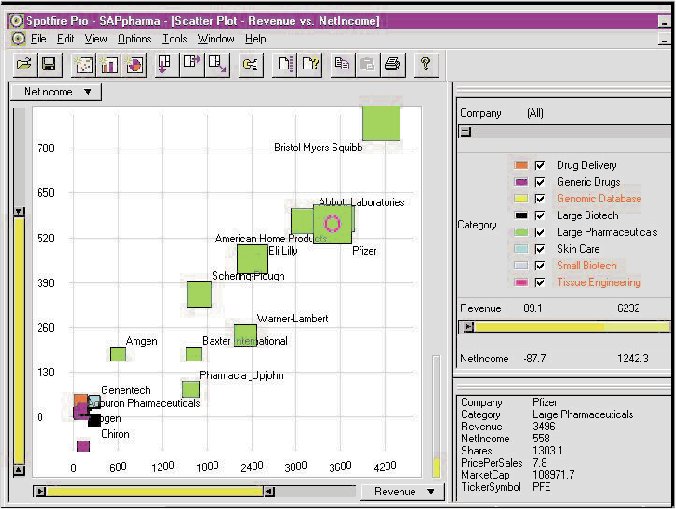Uncheck the Large Pharmaceuticals category checkbox
The image size is (676, 509).
(x=540, y=232)
